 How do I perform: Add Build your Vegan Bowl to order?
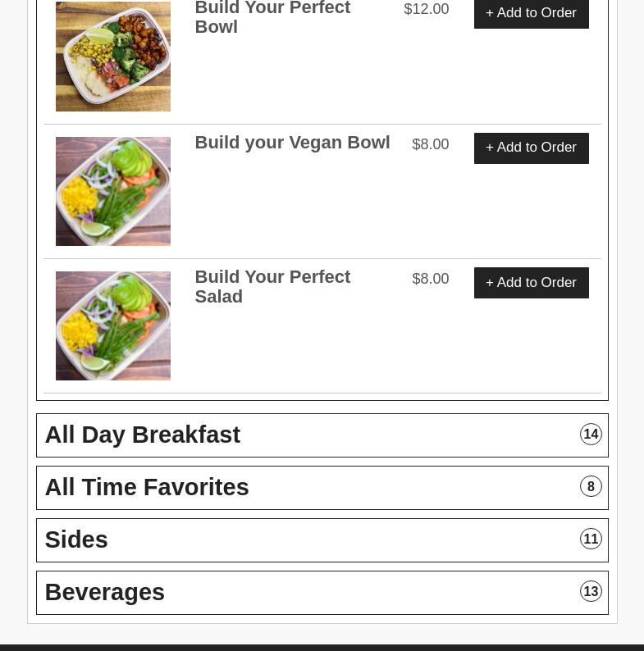point(532,148)
